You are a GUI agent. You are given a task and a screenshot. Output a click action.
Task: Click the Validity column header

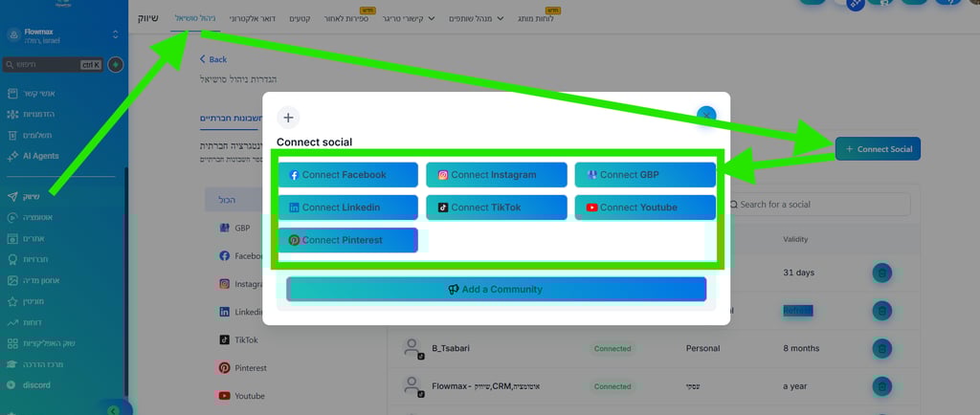(795, 239)
